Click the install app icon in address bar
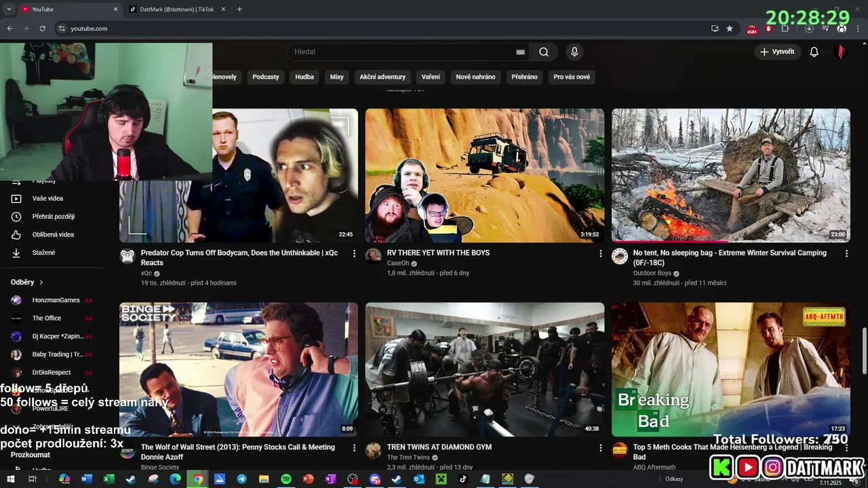 715,28
